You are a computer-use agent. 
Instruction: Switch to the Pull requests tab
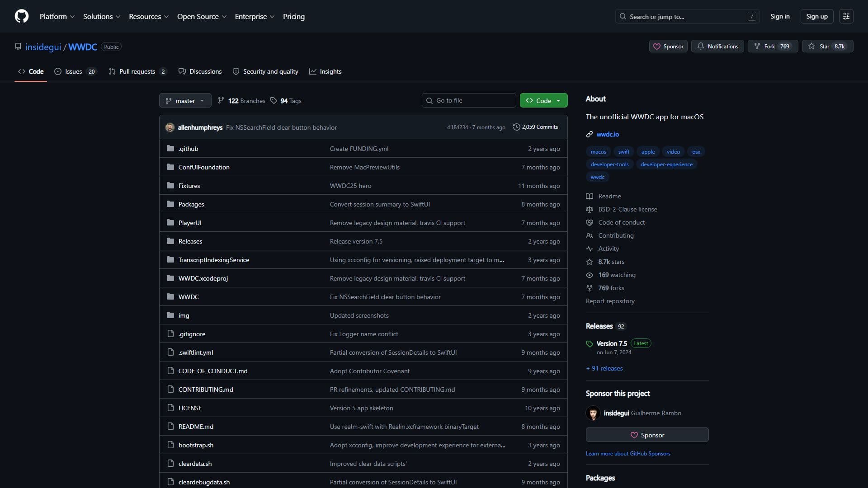click(138, 71)
